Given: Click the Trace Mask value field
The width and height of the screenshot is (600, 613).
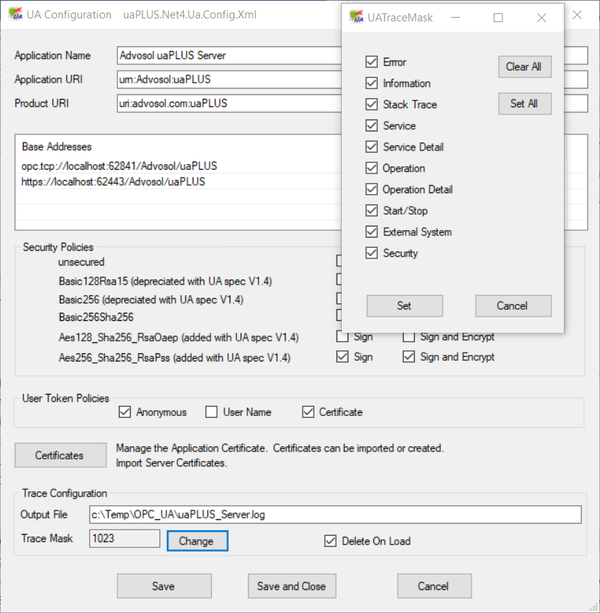Looking at the screenshot, I should coord(124,538).
